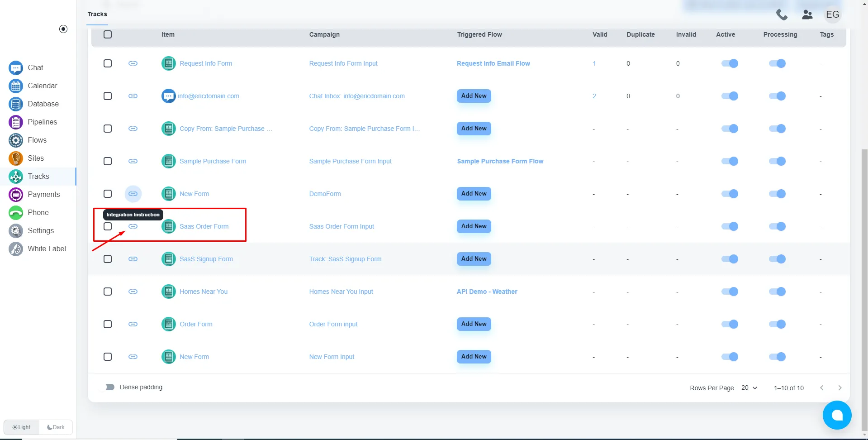The image size is (868, 440).
Task: Open the Request Info Email Flow link
Action: pos(493,63)
